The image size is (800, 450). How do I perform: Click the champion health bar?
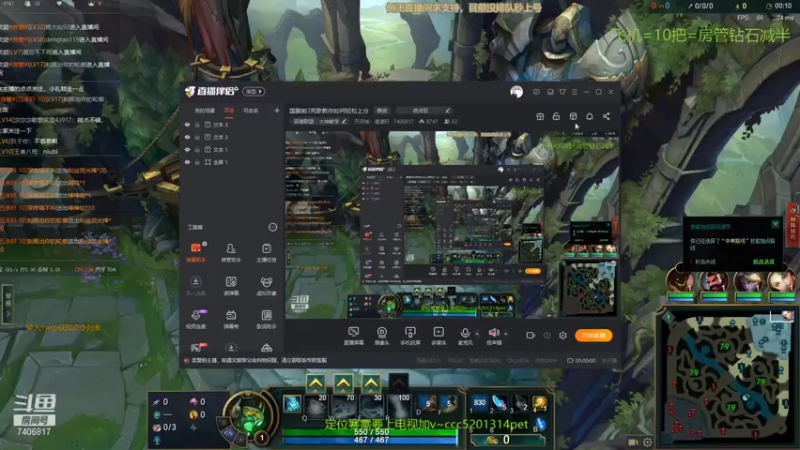point(371,432)
